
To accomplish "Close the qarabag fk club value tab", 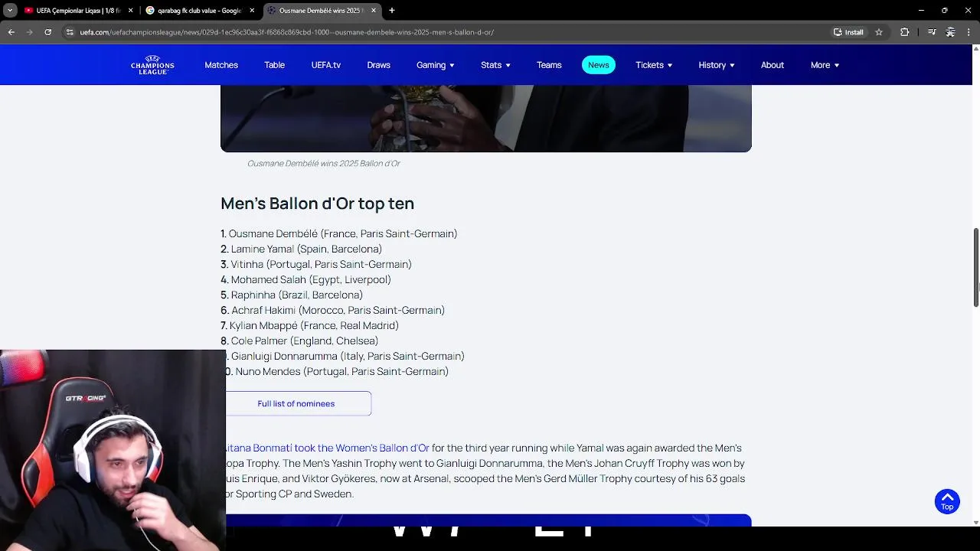I will (252, 11).
